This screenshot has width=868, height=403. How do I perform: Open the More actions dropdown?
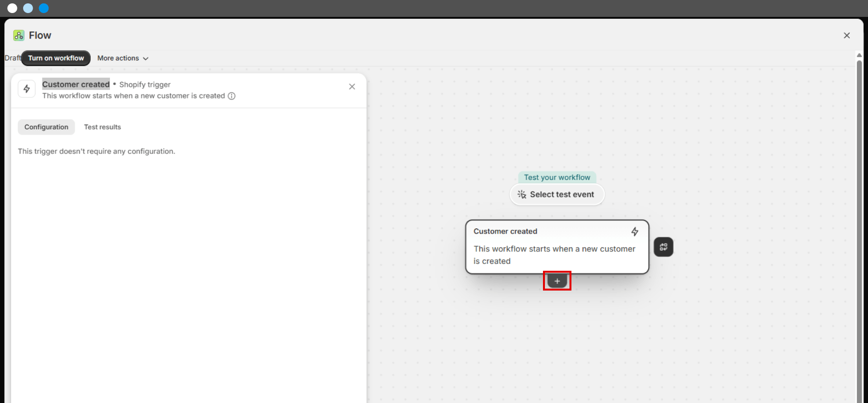[x=123, y=58]
